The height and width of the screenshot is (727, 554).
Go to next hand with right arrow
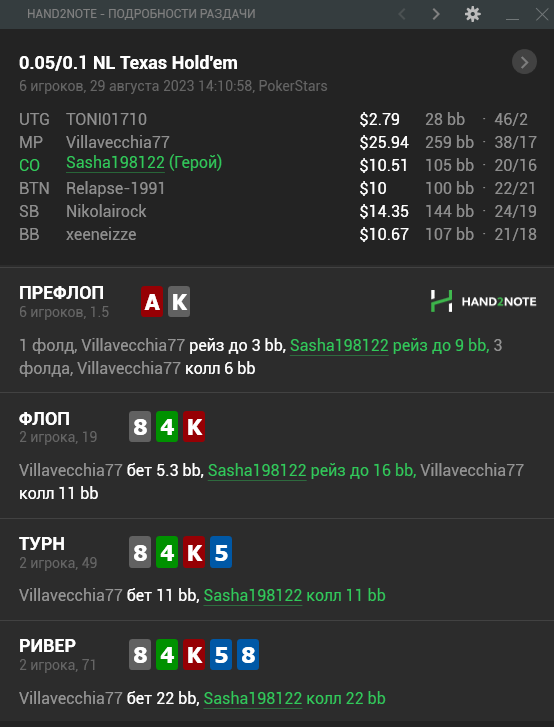(x=436, y=14)
